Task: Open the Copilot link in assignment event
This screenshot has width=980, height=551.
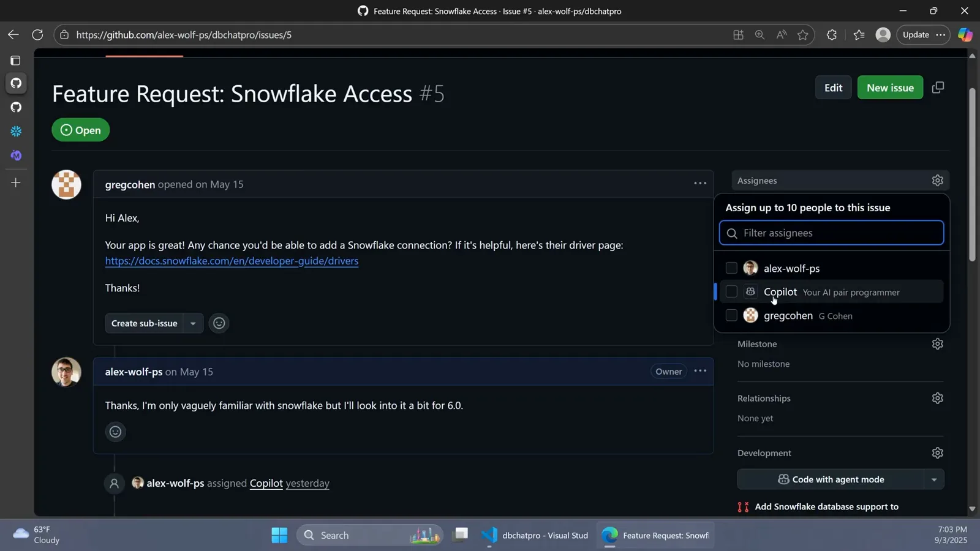Action: [x=266, y=483]
